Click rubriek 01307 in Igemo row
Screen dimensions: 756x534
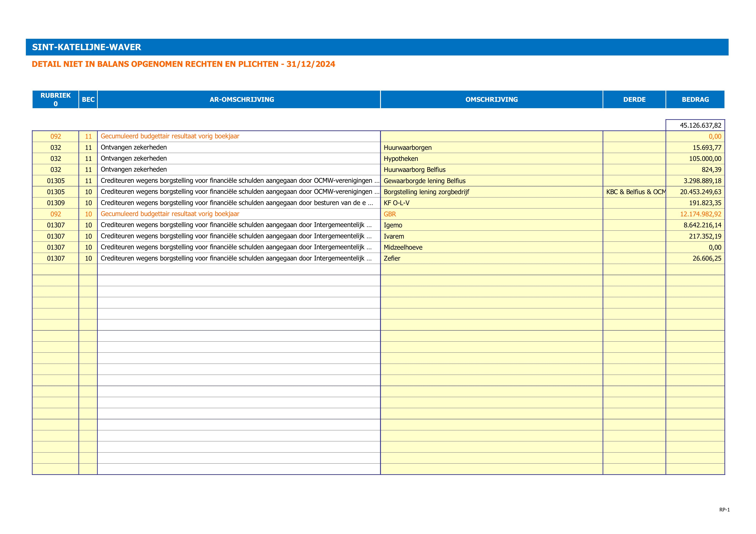pos(56,225)
